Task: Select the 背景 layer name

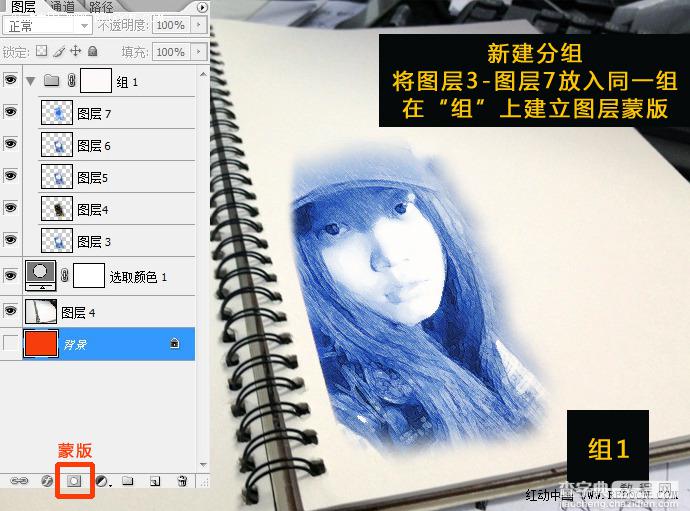Action: click(x=75, y=344)
